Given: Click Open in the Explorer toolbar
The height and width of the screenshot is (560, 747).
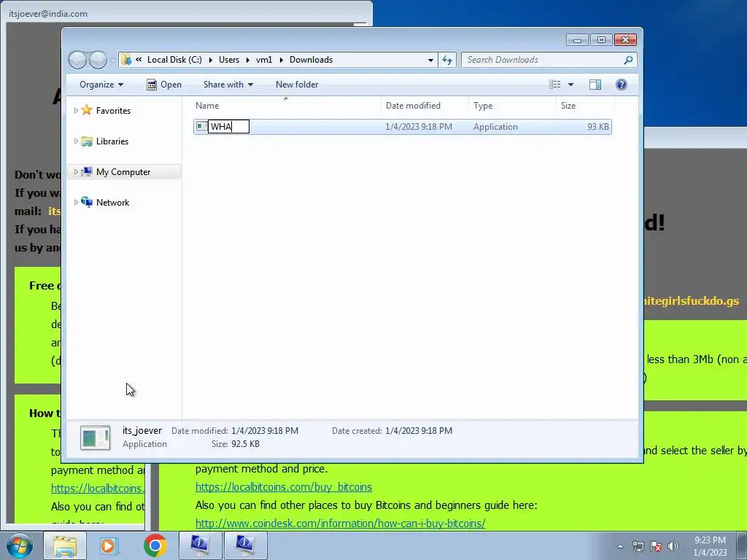Looking at the screenshot, I should click(164, 85).
